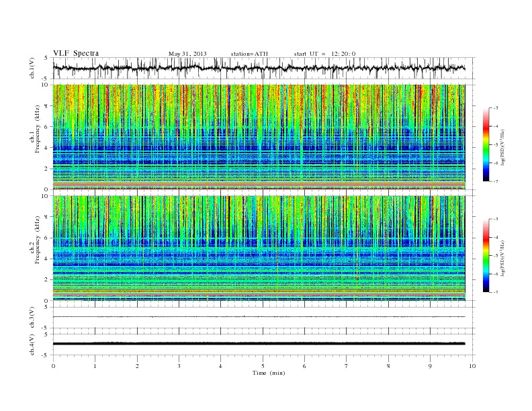Select the 'May 31, 2013' date label
This screenshot has height=411, width=532.
click(x=187, y=54)
